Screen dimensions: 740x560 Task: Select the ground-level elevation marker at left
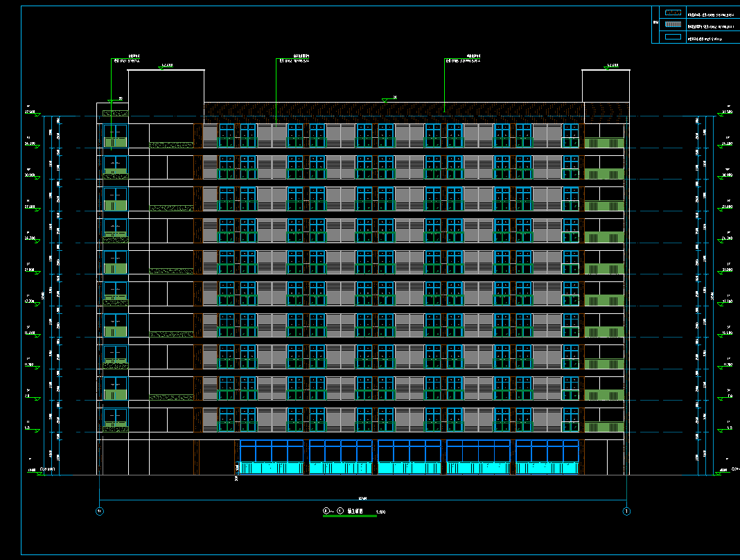click(36, 471)
